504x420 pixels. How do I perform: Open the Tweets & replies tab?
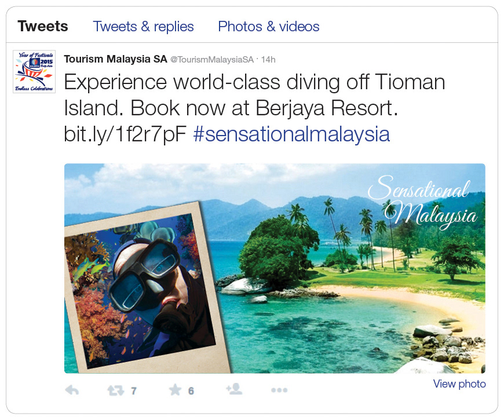[x=143, y=26]
